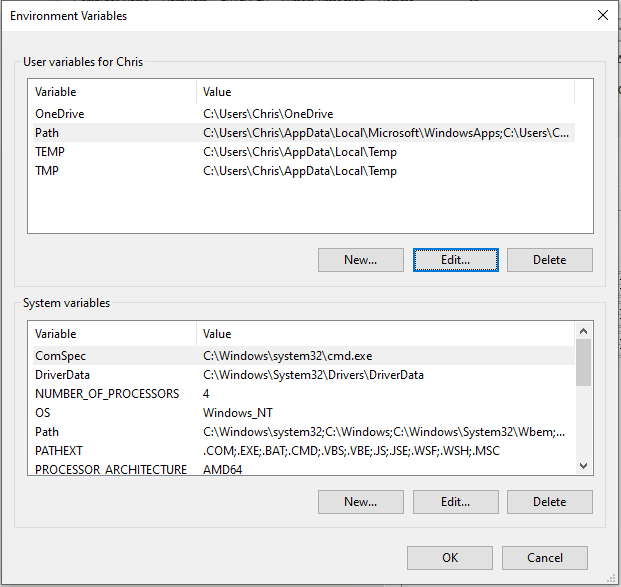Viewport: 621px width, 587px height.
Task: Edit the selected user variable
Action: click(455, 260)
